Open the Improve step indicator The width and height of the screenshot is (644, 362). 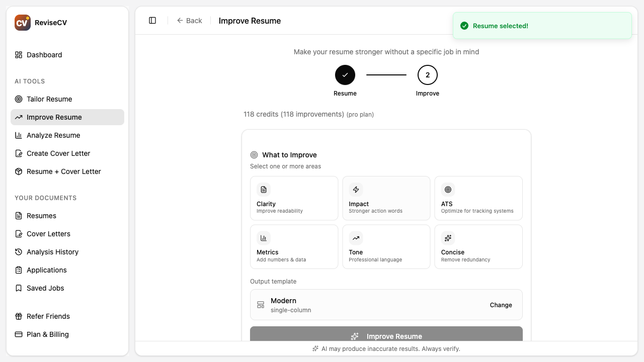427,74
